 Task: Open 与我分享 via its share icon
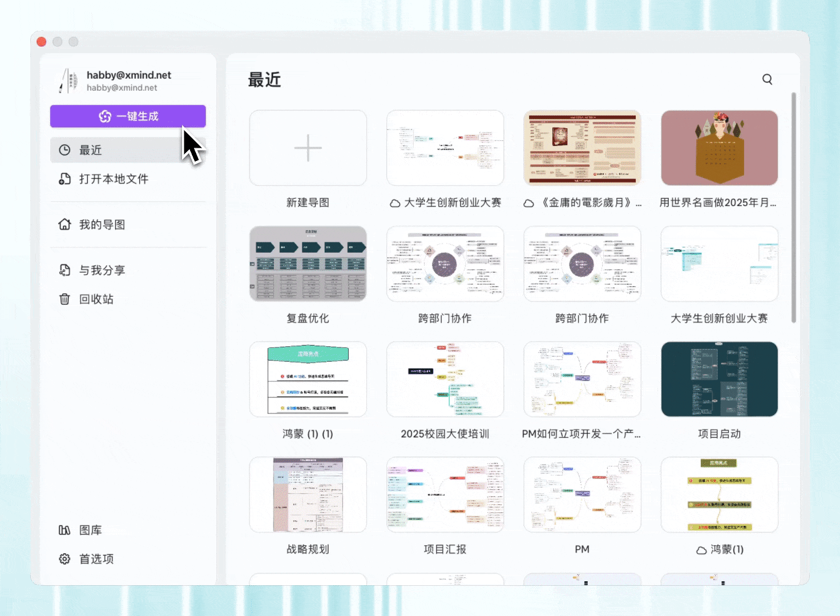click(x=64, y=270)
